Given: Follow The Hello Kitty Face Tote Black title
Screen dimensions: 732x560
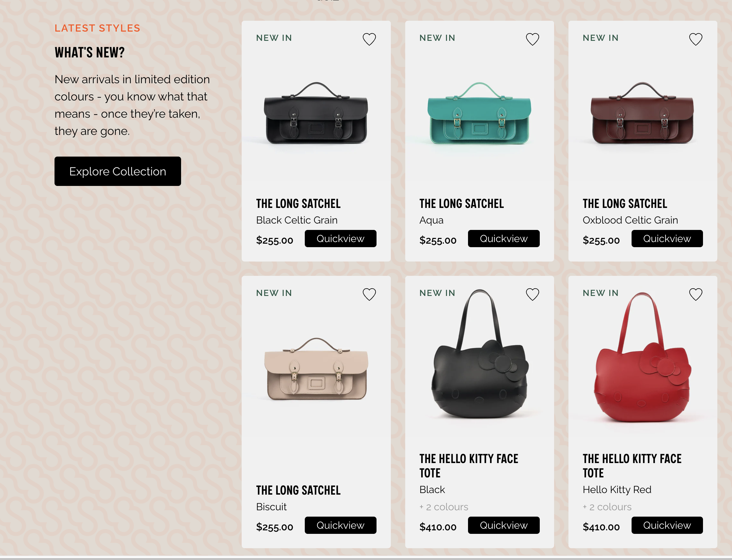Looking at the screenshot, I should [469, 466].
